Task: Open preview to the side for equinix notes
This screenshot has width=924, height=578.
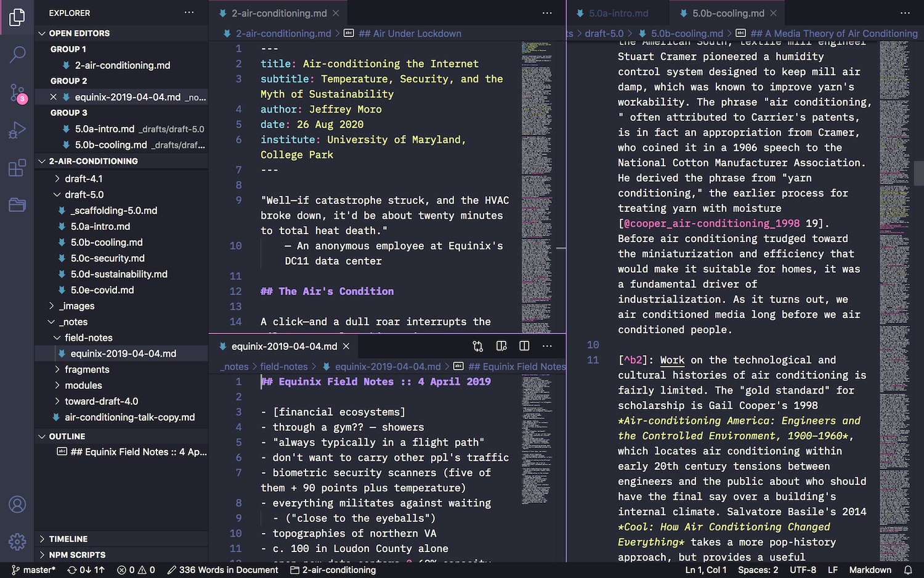Action: coord(501,346)
